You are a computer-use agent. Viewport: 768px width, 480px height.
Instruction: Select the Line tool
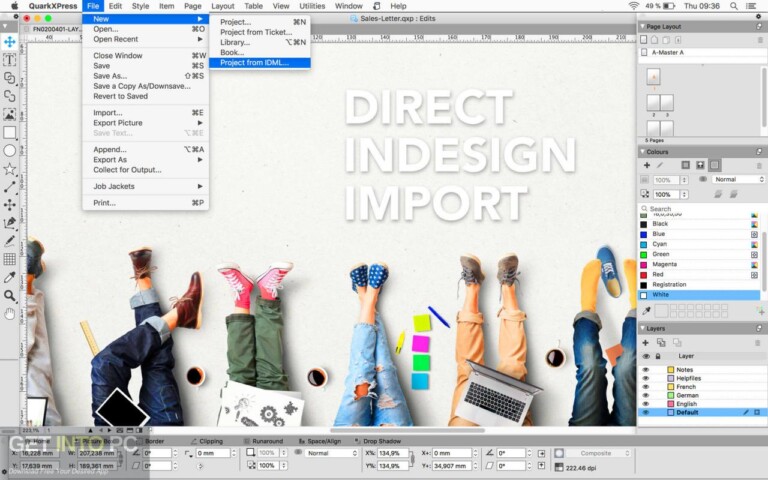[9, 187]
